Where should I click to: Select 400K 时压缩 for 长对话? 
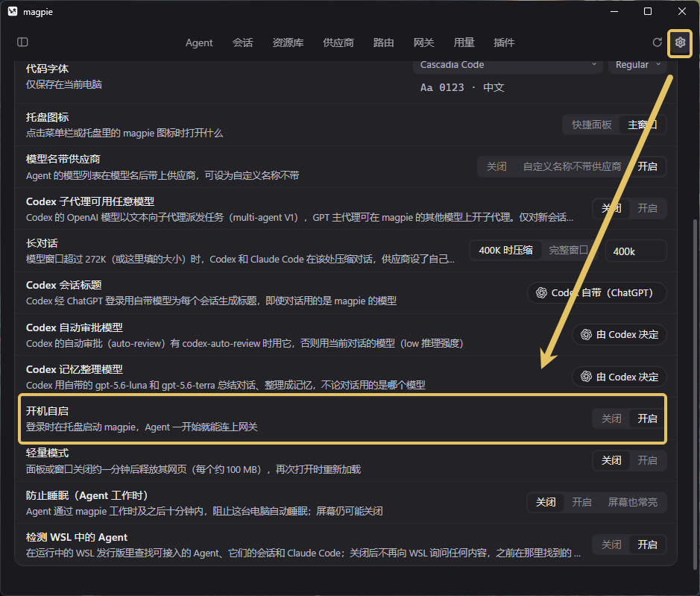click(505, 250)
